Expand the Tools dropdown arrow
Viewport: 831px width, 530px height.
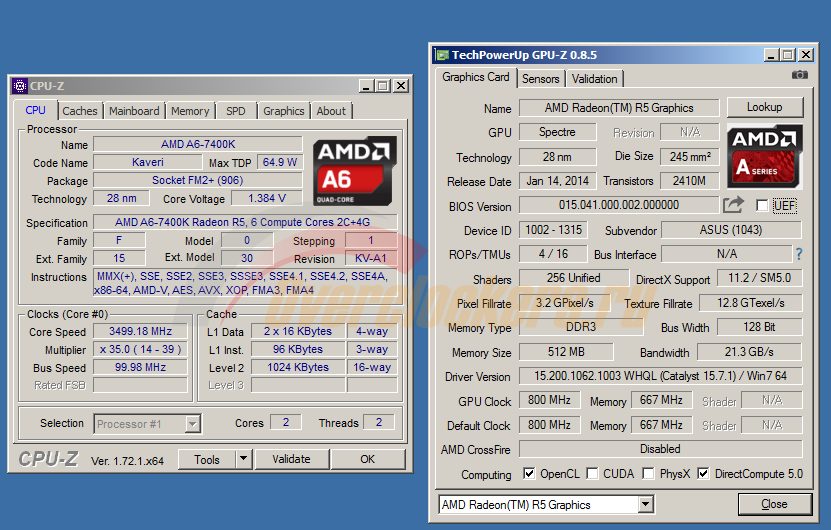click(243, 459)
